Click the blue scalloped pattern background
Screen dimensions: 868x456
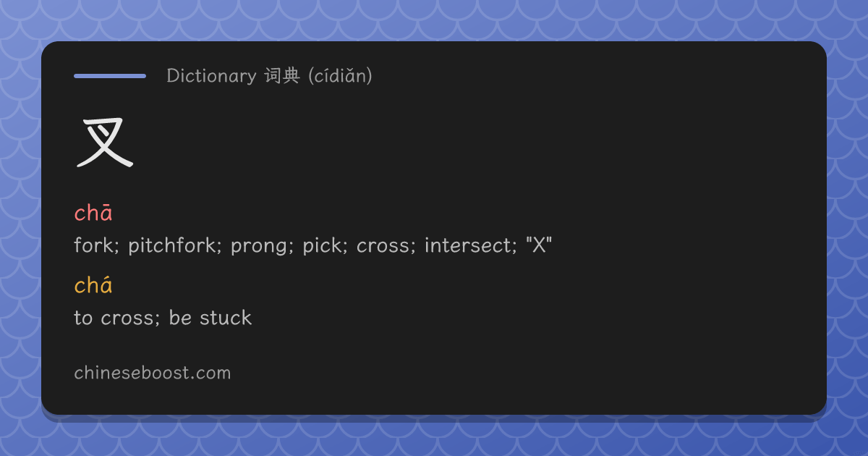434,18
